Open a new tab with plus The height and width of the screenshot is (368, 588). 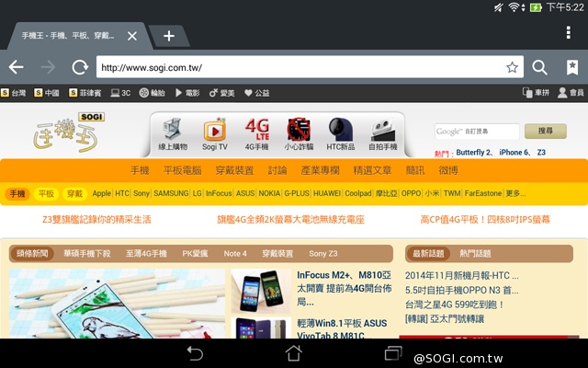point(169,36)
